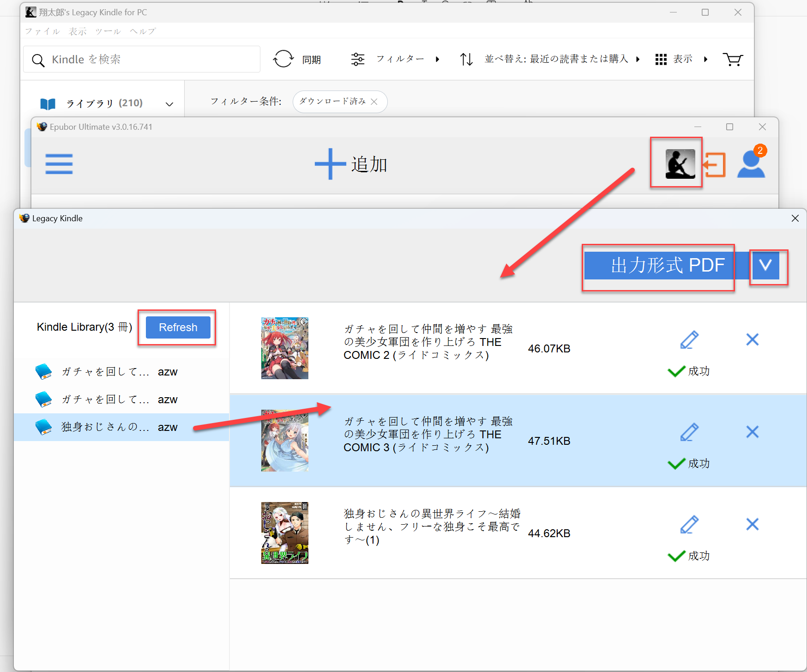Click the 46.07KB file size
Image resolution: width=807 pixels, height=672 pixels.
(549, 349)
